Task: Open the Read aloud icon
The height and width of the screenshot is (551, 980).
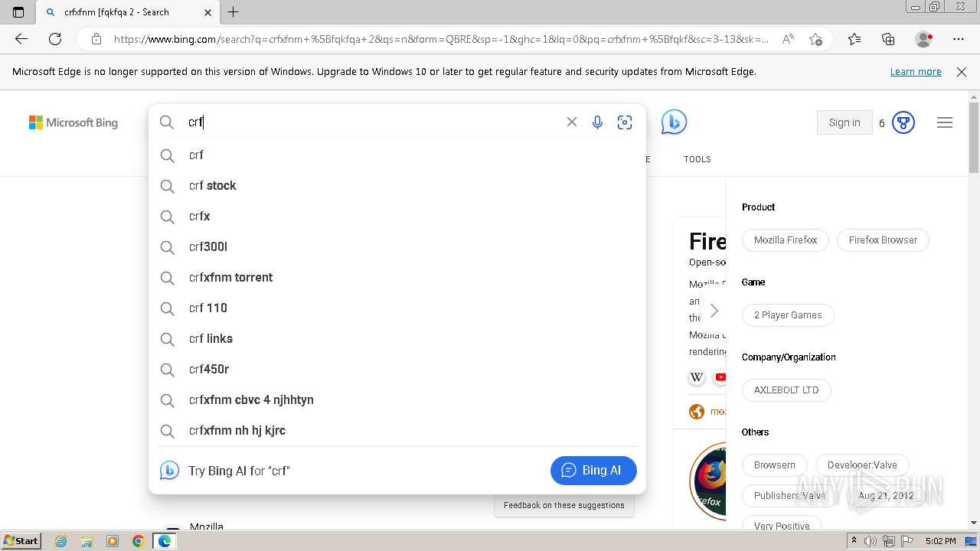Action: 788,39
